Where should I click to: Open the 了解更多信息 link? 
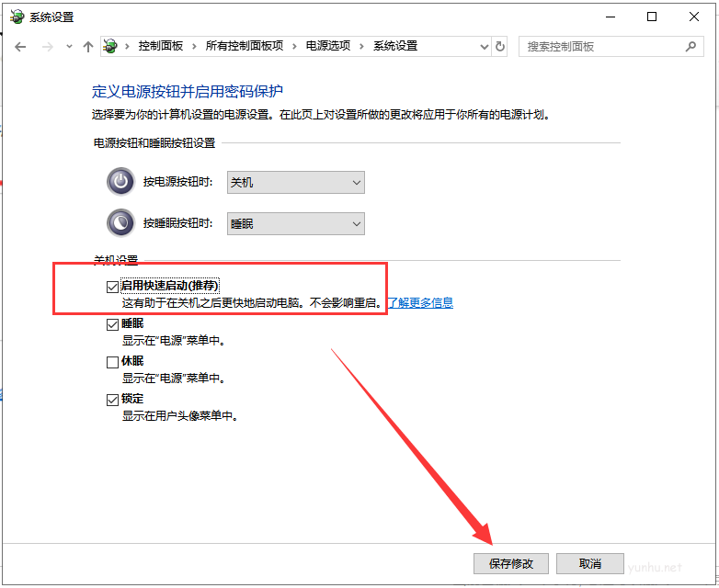420,302
